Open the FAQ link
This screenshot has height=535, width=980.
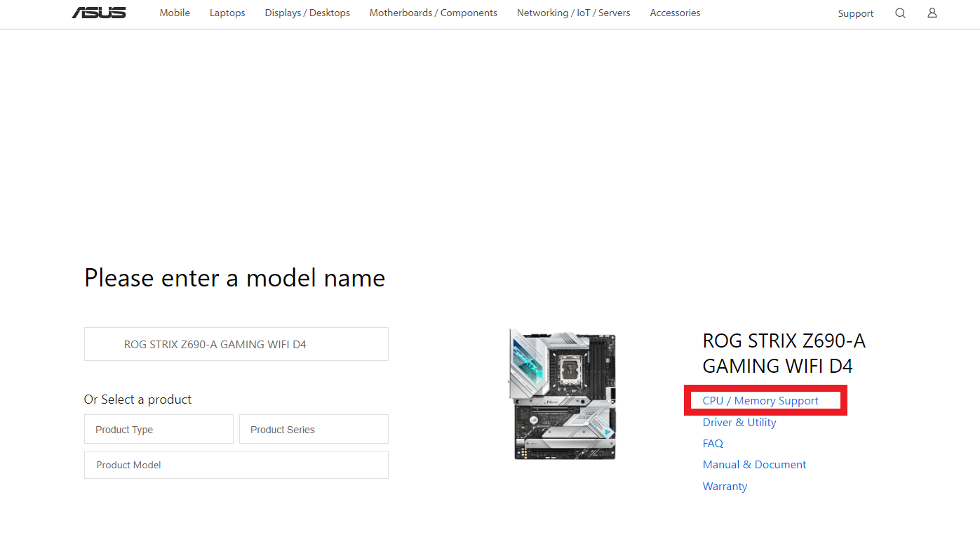coord(713,443)
